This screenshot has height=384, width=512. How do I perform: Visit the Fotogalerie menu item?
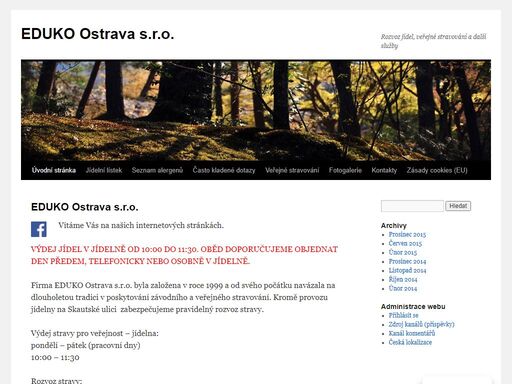(x=345, y=170)
